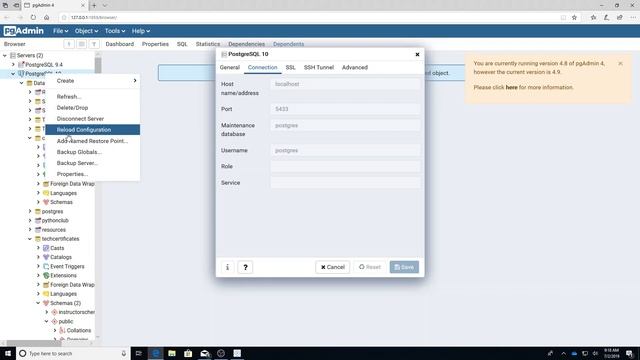Expand the pythonclub database node
The image size is (640, 360).
[30, 220]
